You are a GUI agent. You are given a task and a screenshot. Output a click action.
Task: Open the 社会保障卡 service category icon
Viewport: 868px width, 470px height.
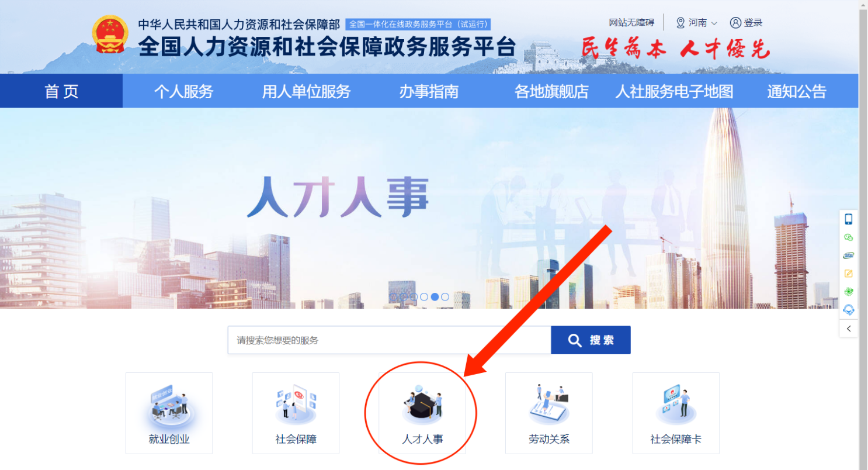pyautogui.click(x=676, y=413)
